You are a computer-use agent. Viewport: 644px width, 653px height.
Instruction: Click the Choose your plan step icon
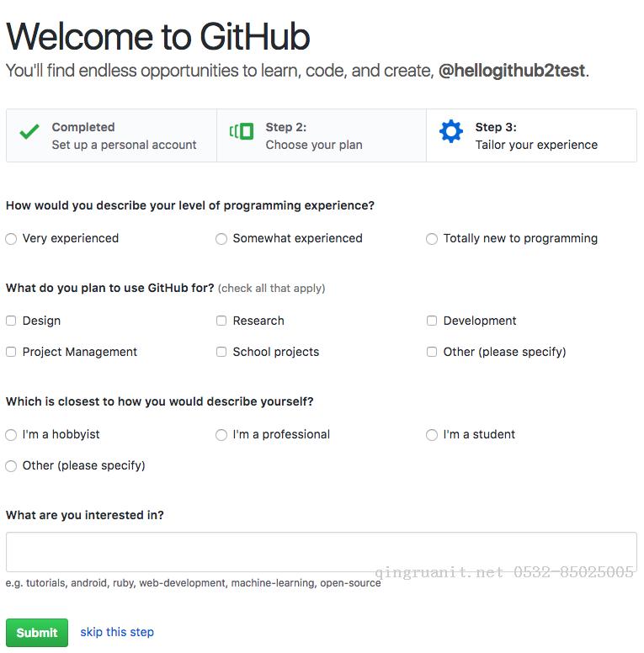pyautogui.click(x=242, y=131)
